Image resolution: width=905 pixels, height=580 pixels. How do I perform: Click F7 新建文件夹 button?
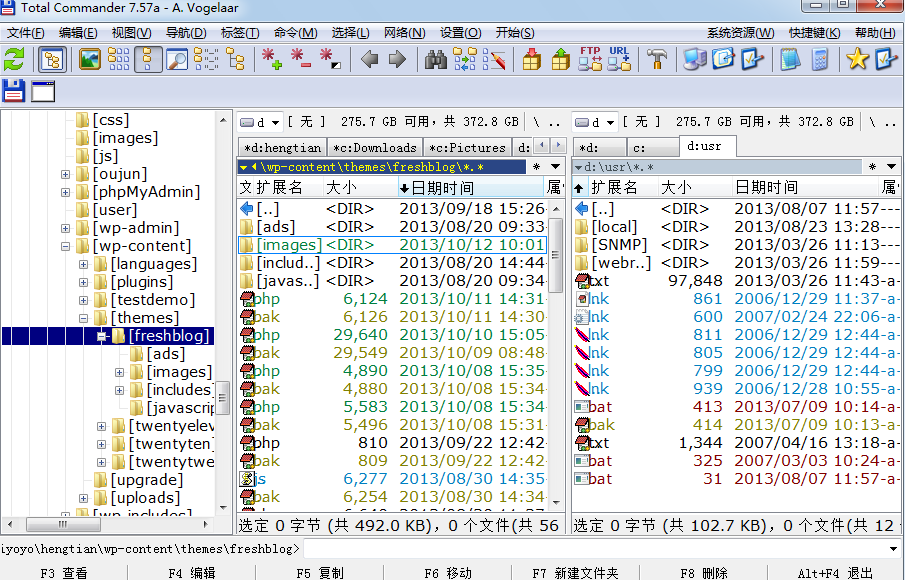click(575, 573)
